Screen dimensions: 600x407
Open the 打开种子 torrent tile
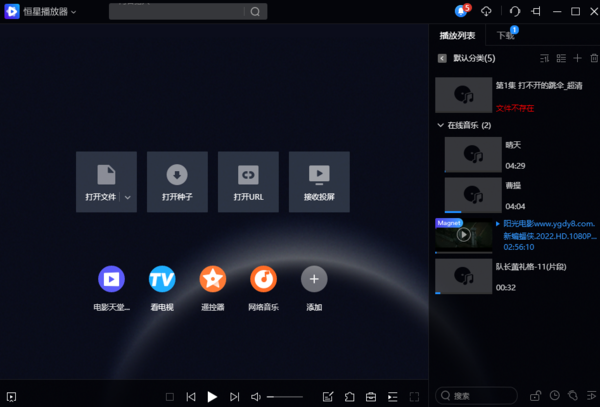pos(177,181)
